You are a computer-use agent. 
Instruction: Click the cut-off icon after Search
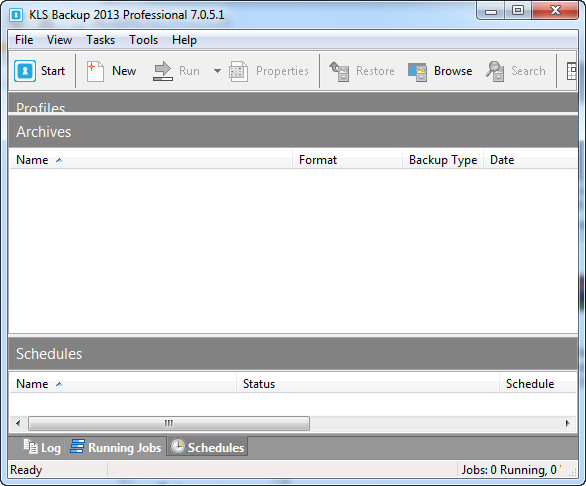571,71
